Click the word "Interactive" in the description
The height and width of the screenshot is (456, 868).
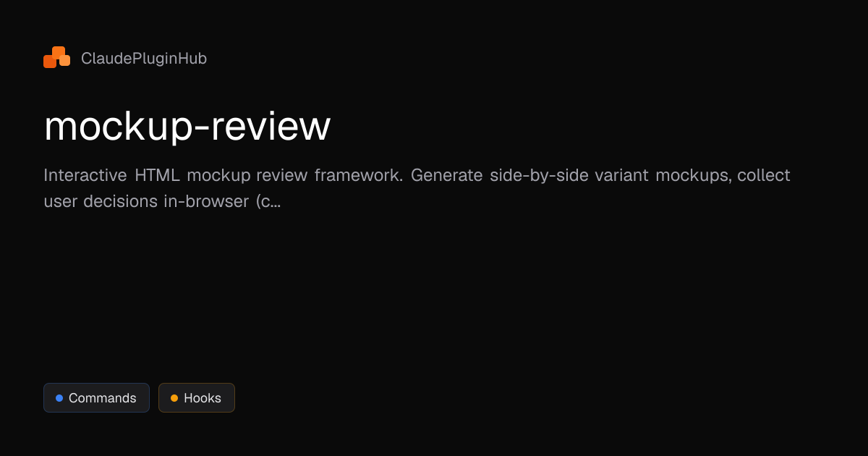(84, 176)
